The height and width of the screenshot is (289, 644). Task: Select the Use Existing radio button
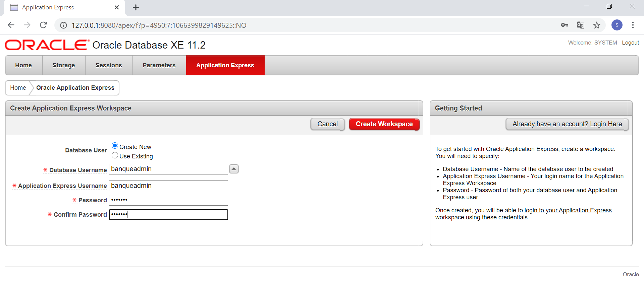[x=115, y=155]
